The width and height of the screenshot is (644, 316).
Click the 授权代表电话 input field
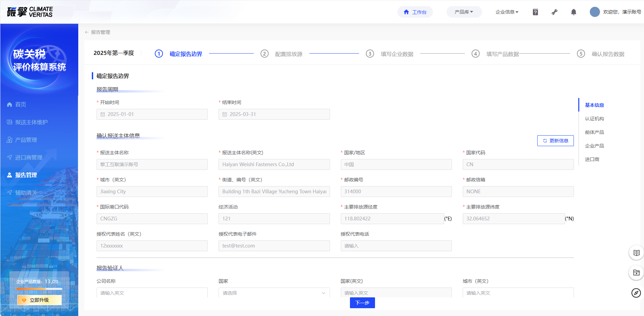pyautogui.click(x=396, y=246)
